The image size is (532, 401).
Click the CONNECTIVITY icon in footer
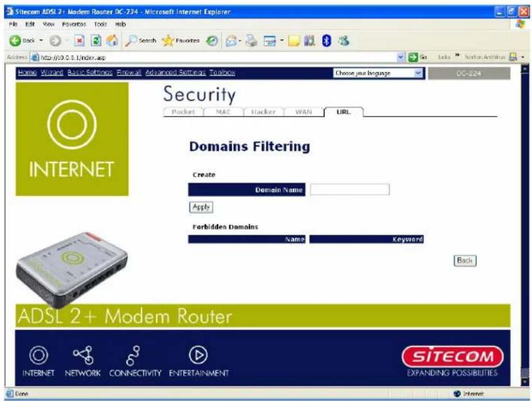point(133,355)
